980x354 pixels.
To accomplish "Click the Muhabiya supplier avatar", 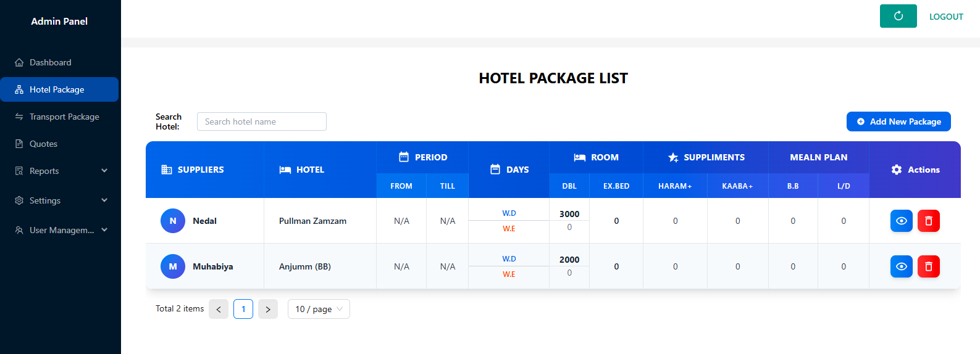I will click(173, 266).
